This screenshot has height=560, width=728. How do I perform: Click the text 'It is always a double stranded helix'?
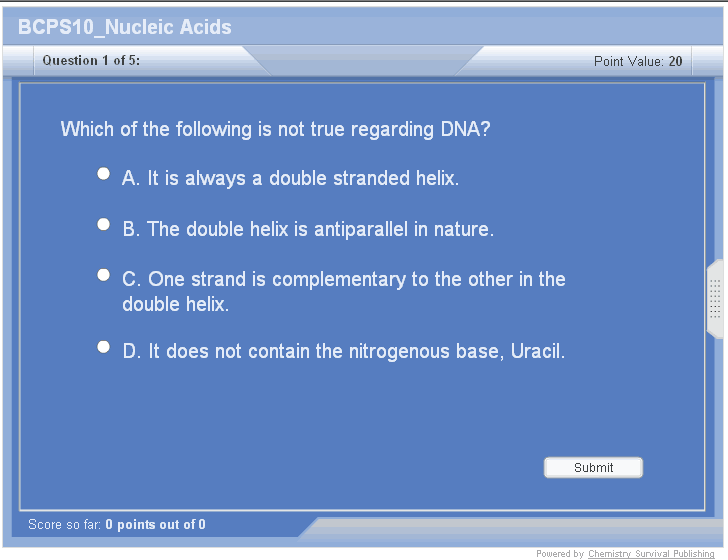coord(303,179)
